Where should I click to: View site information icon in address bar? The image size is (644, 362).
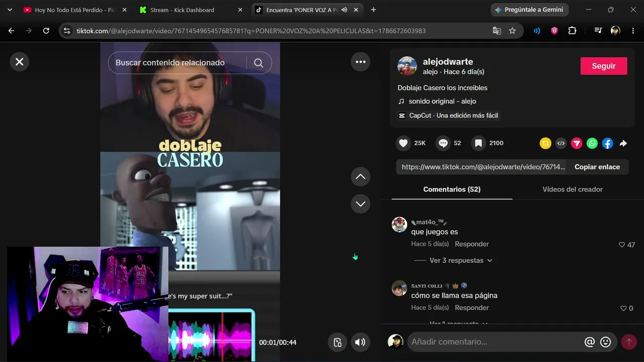coord(66,31)
